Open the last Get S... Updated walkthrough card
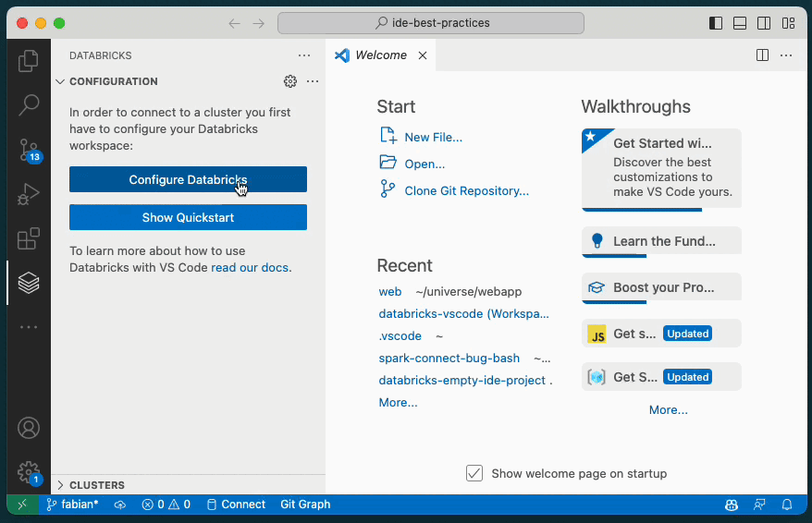 click(661, 377)
